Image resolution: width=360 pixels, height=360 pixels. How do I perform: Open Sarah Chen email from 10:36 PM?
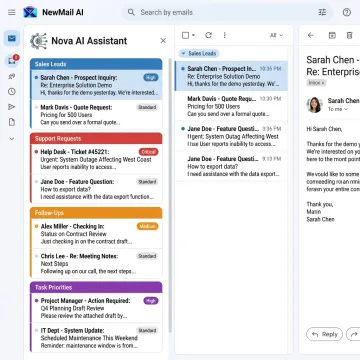231,76
